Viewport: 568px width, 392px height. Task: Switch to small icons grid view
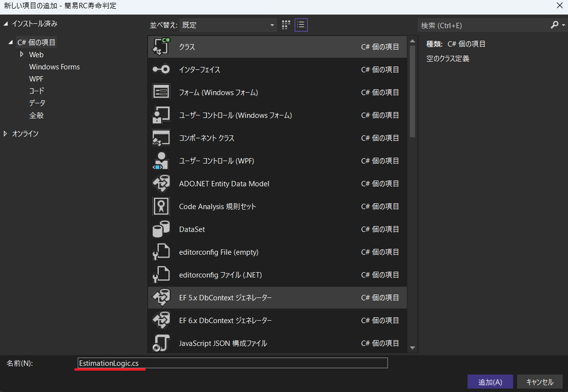point(286,25)
